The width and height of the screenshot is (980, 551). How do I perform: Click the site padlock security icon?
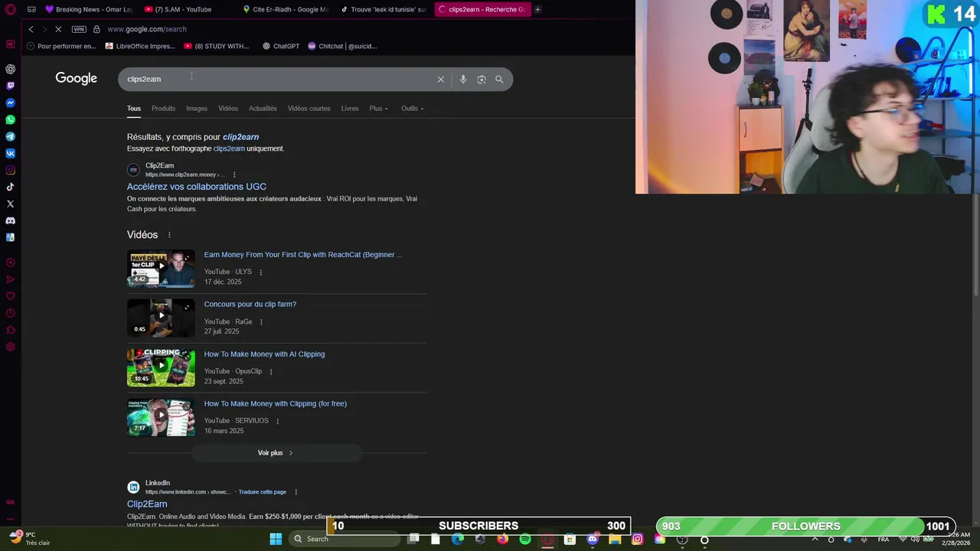[96, 29]
